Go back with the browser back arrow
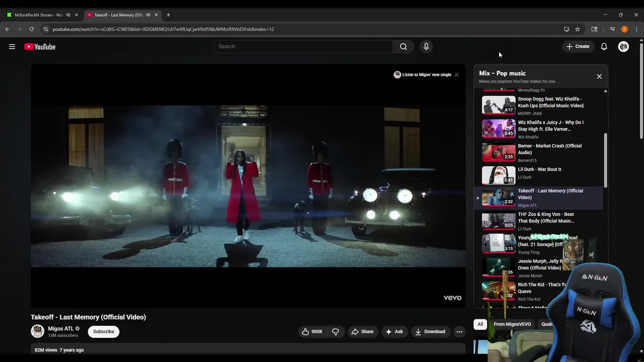This screenshot has width=644, height=362. (8, 29)
